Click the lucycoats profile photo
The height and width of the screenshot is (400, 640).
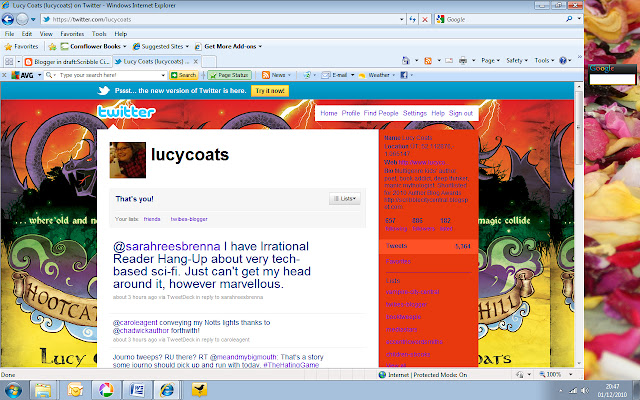(x=128, y=160)
